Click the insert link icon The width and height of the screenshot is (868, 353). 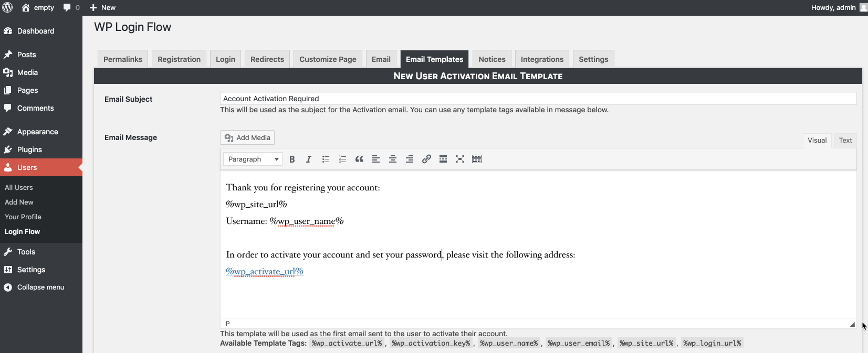pyautogui.click(x=426, y=159)
